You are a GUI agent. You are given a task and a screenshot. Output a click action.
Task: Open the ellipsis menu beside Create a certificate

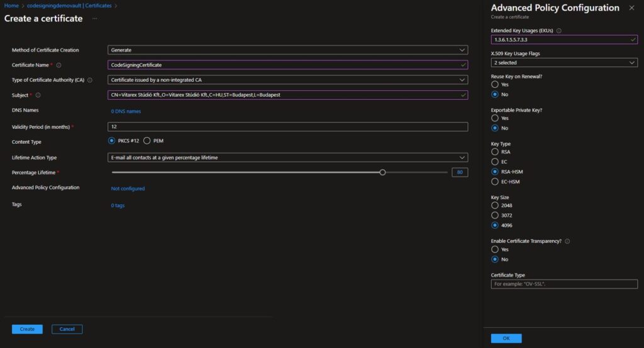pos(95,18)
